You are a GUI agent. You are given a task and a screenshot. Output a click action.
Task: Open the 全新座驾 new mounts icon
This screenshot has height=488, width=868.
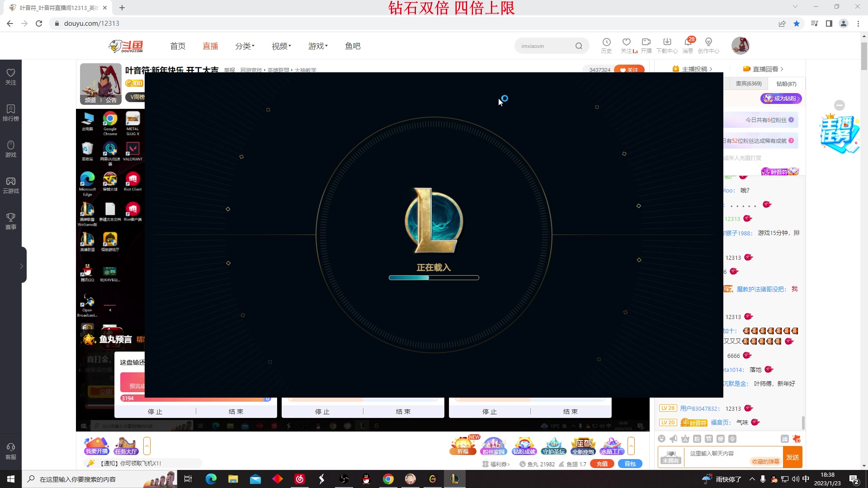(x=583, y=446)
